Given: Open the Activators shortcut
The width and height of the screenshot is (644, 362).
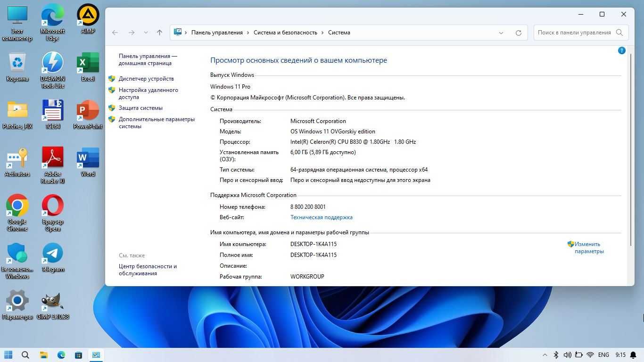Looking at the screenshot, I should tap(17, 162).
